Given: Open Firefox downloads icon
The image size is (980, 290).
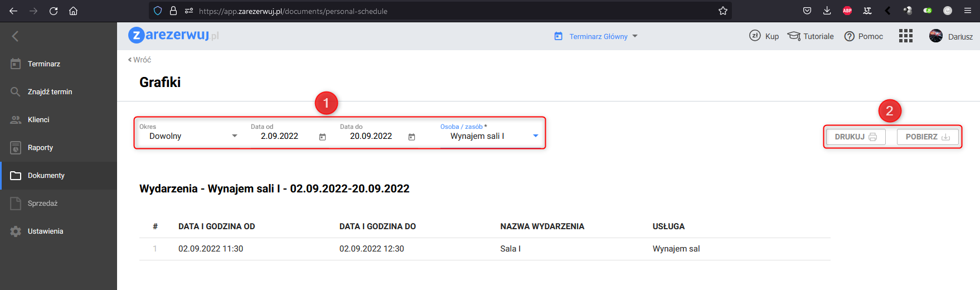Looking at the screenshot, I should pyautogui.click(x=827, y=11).
